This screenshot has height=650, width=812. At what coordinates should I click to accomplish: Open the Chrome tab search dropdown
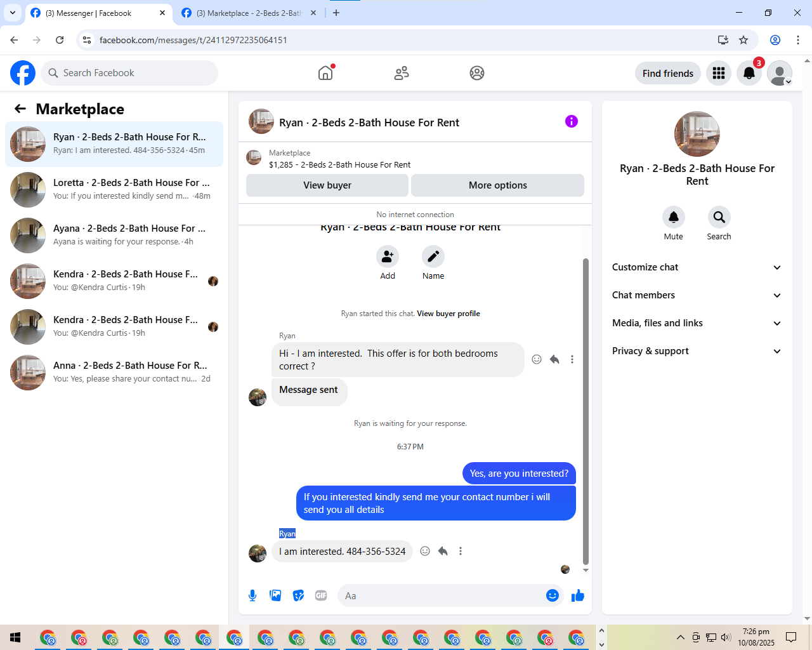pos(12,13)
